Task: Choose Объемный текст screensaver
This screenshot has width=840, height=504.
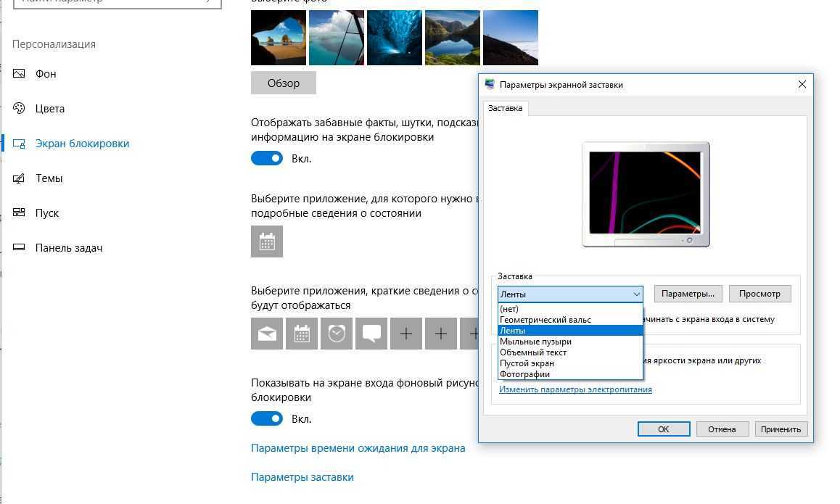Action: click(570, 352)
